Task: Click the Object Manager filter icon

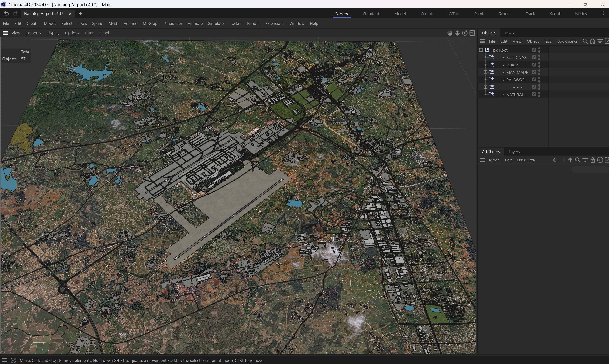Action: point(600,41)
